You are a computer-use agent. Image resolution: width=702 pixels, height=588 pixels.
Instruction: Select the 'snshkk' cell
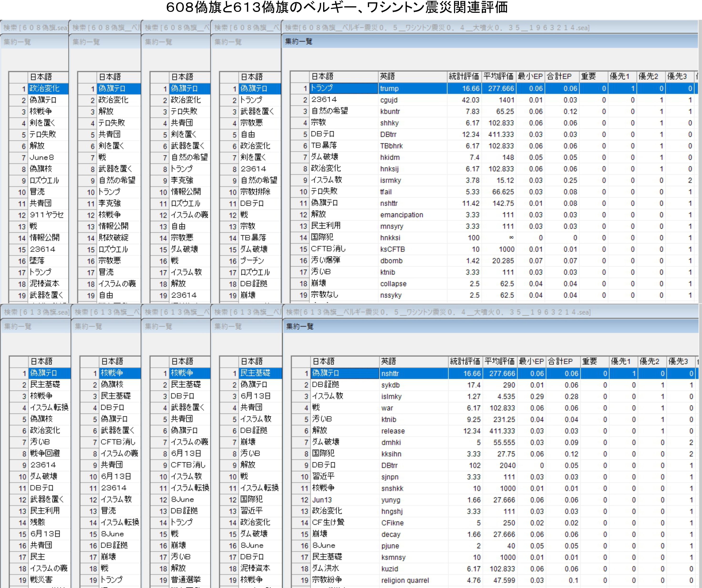(414, 488)
